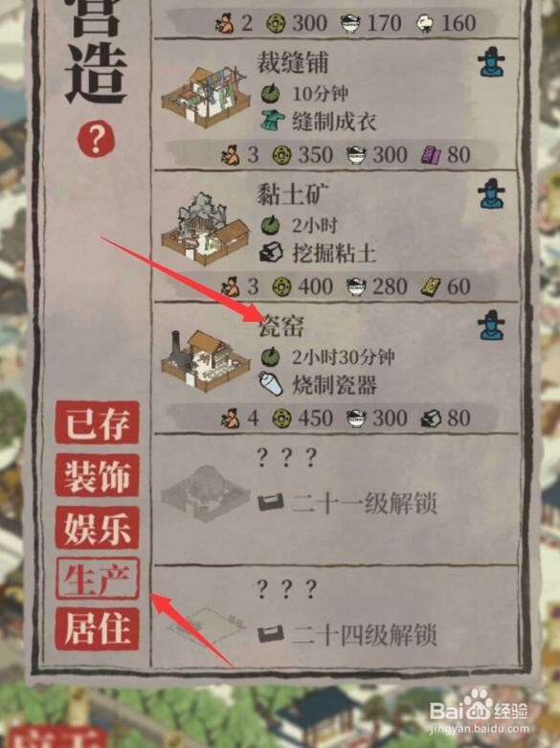Click the blue official icon beside 瓷窑
This screenshot has height=748, width=560.
[x=491, y=326]
